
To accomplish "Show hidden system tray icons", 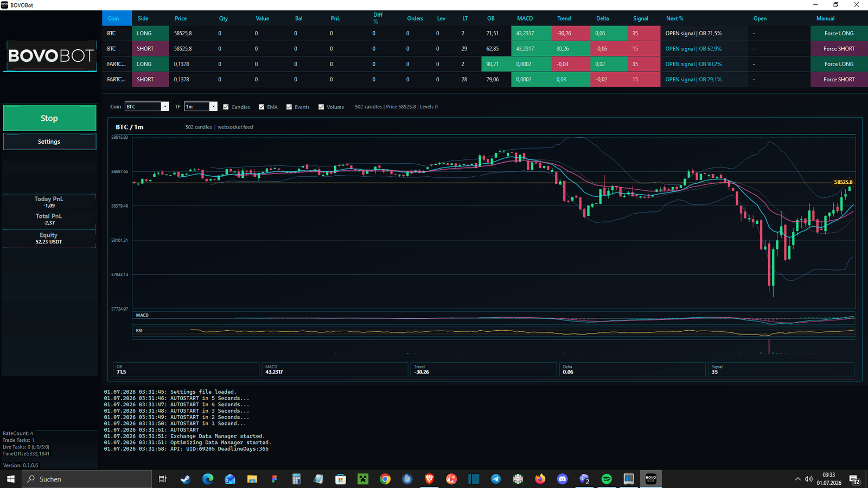I will point(797,479).
